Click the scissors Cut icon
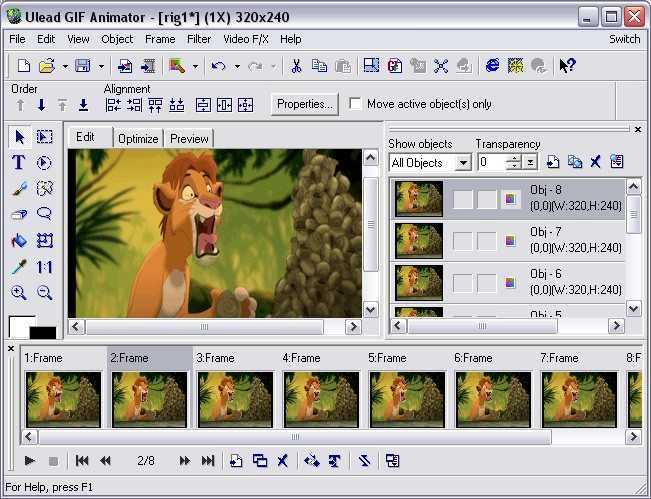This screenshot has height=499, width=651. pyautogui.click(x=296, y=66)
